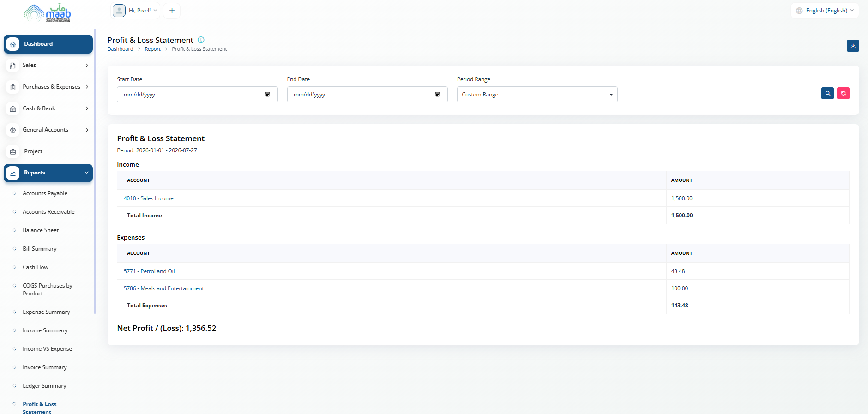This screenshot has width=868, height=414.
Task: Click the Sales sidebar icon
Action: pyautogui.click(x=13, y=66)
